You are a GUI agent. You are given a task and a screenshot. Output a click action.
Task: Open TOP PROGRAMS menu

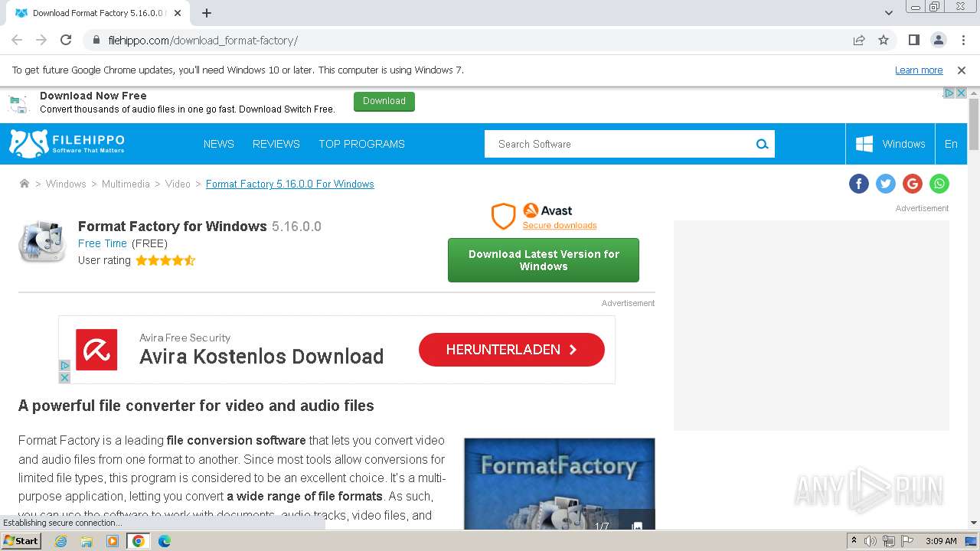(362, 144)
